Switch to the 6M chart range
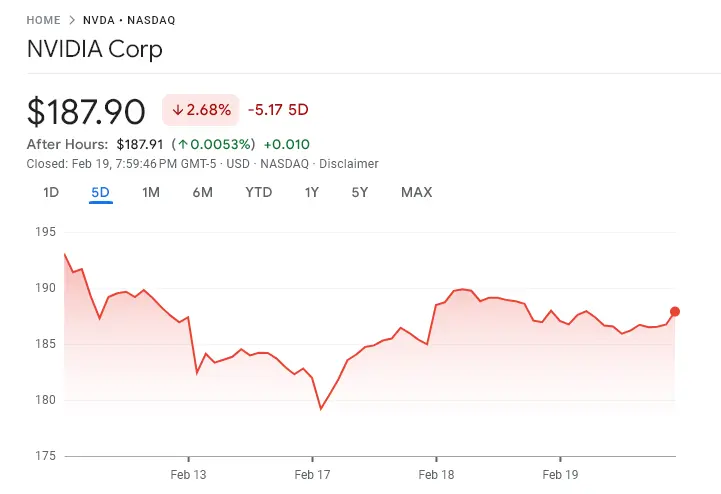The image size is (721, 494). pos(202,192)
